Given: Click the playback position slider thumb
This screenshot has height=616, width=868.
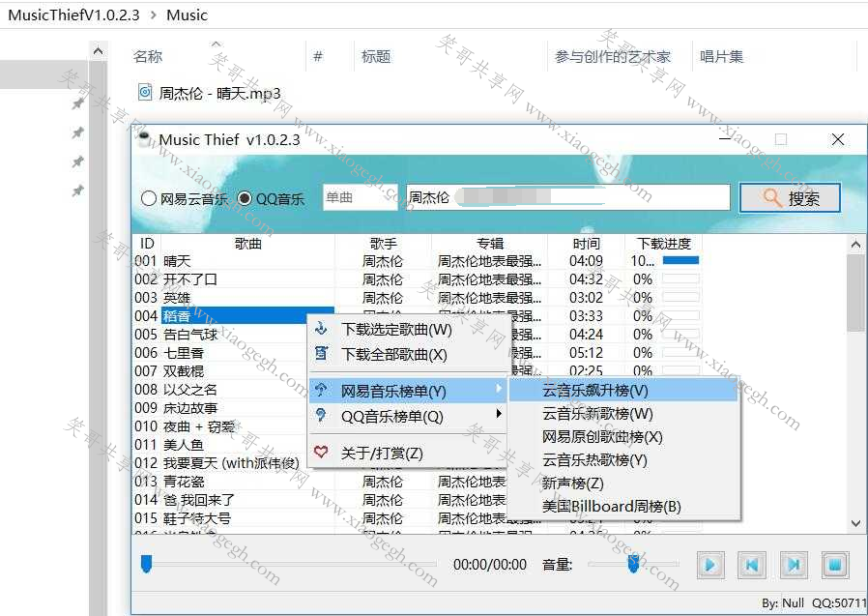Looking at the screenshot, I should tap(146, 564).
